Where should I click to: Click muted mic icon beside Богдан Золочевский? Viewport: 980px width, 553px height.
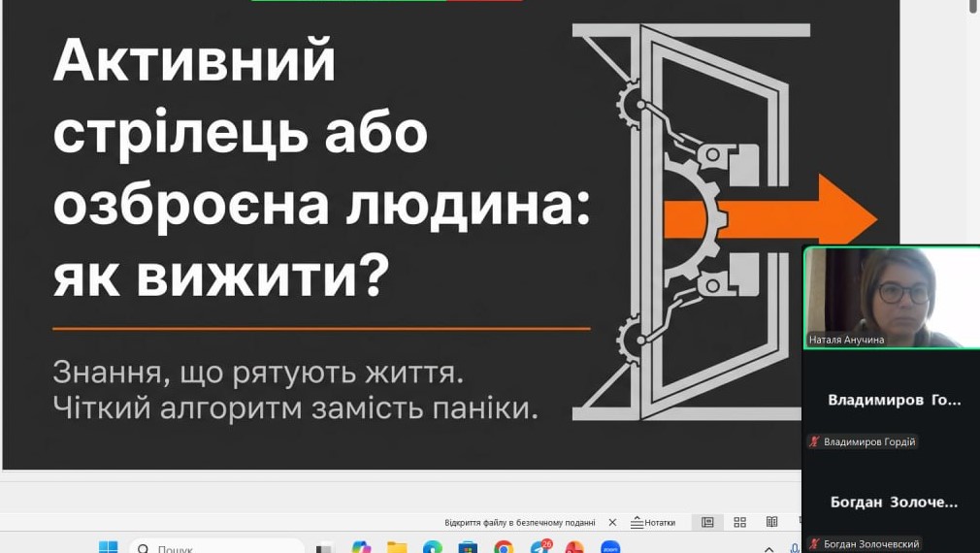click(x=814, y=544)
